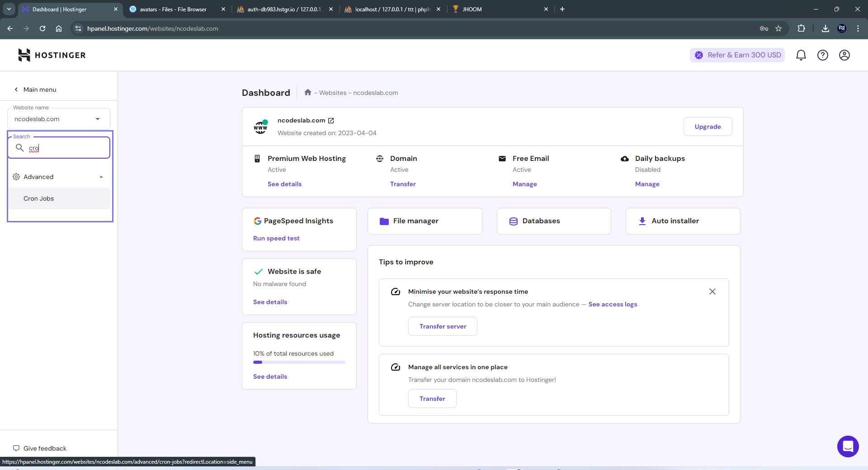Open Cron Jobs menu item
The height and width of the screenshot is (470, 868).
click(59, 198)
